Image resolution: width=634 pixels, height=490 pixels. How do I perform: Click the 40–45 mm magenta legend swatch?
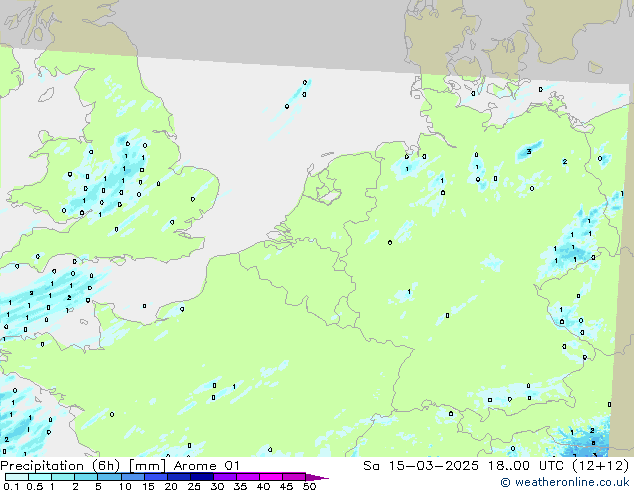click(271, 477)
